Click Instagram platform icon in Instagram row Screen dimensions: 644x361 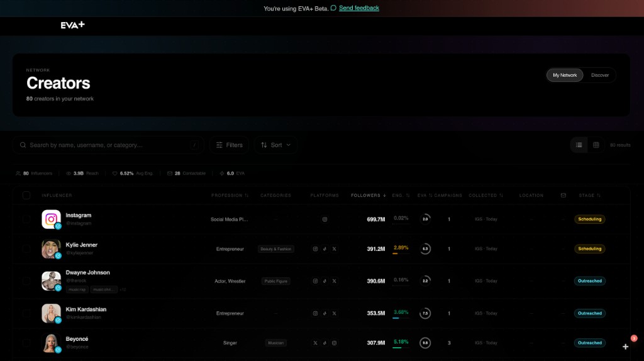pyautogui.click(x=325, y=219)
